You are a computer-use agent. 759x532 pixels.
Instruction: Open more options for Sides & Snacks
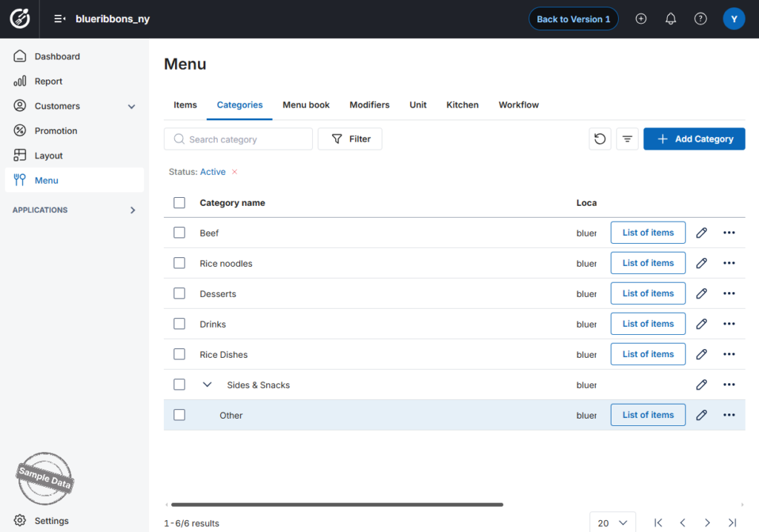point(729,385)
